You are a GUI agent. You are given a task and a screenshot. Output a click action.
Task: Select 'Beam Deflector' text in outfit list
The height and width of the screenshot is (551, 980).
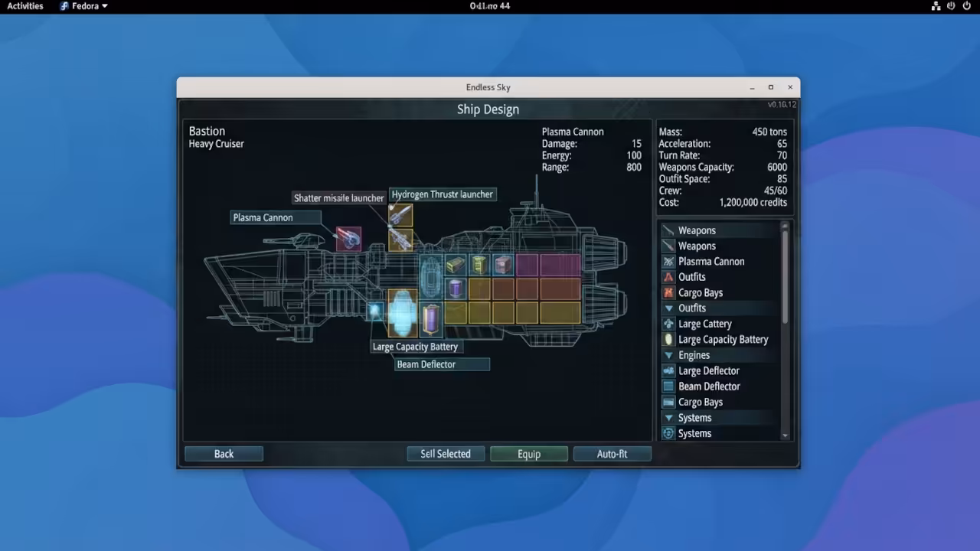click(710, 386)
